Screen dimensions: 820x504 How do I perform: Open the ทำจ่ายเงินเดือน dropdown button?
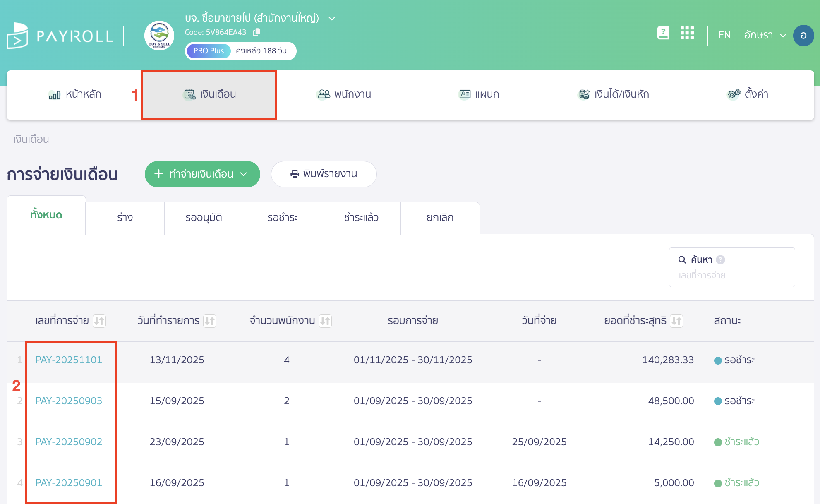click(202, 174)
